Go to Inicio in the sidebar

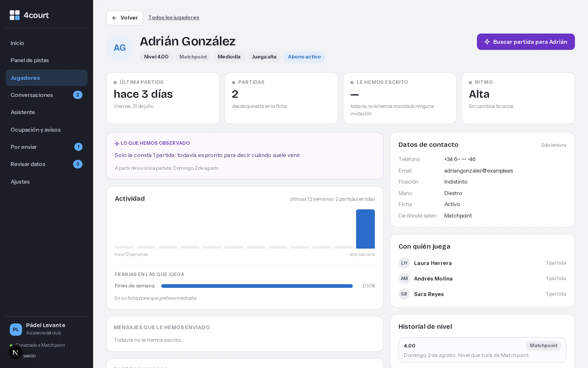(x=46, y=43)
